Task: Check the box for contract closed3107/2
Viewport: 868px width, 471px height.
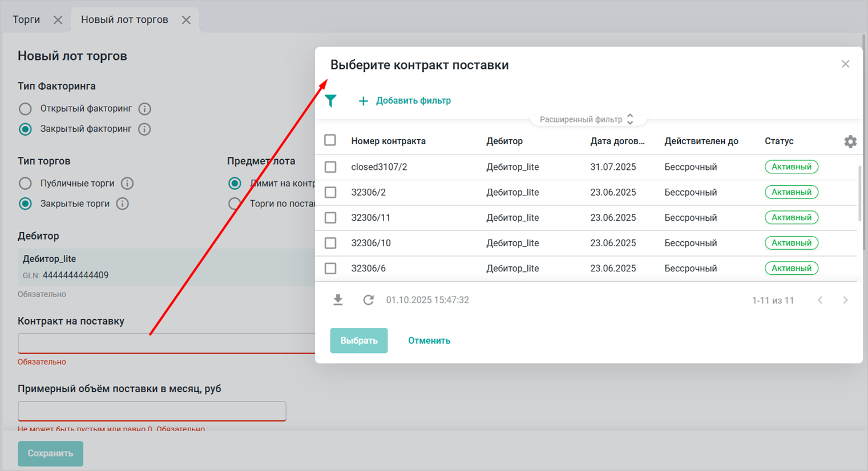Action: [x=330, y=167]
